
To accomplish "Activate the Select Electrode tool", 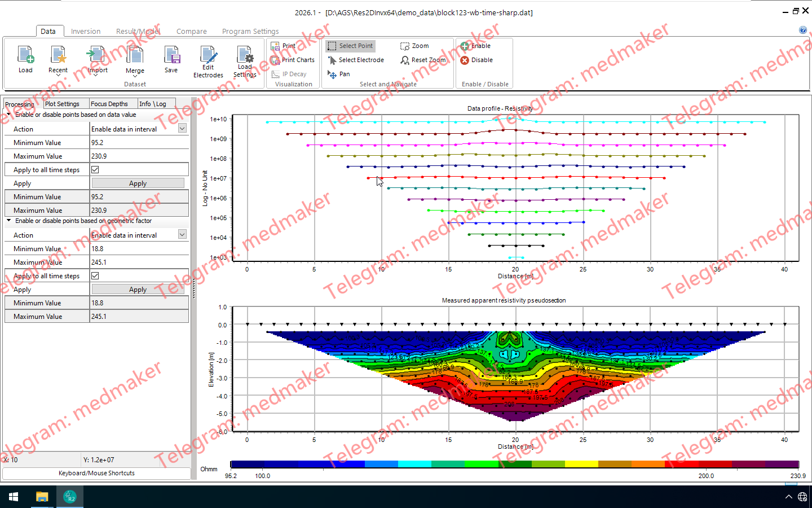I will point(356,60).
